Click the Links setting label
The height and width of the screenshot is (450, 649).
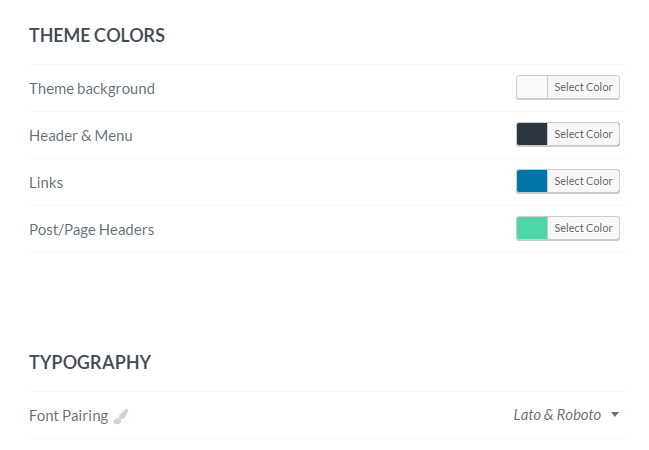(46, 183)
